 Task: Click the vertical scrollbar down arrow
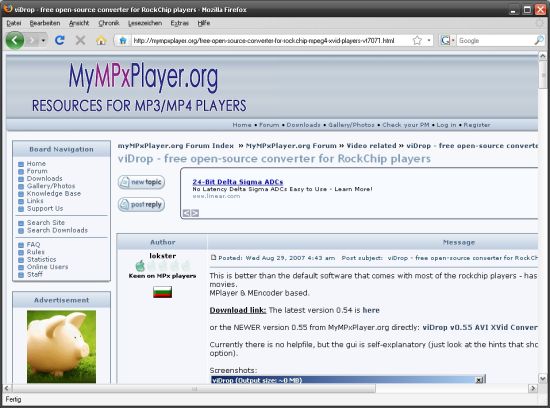pos(543,379)
